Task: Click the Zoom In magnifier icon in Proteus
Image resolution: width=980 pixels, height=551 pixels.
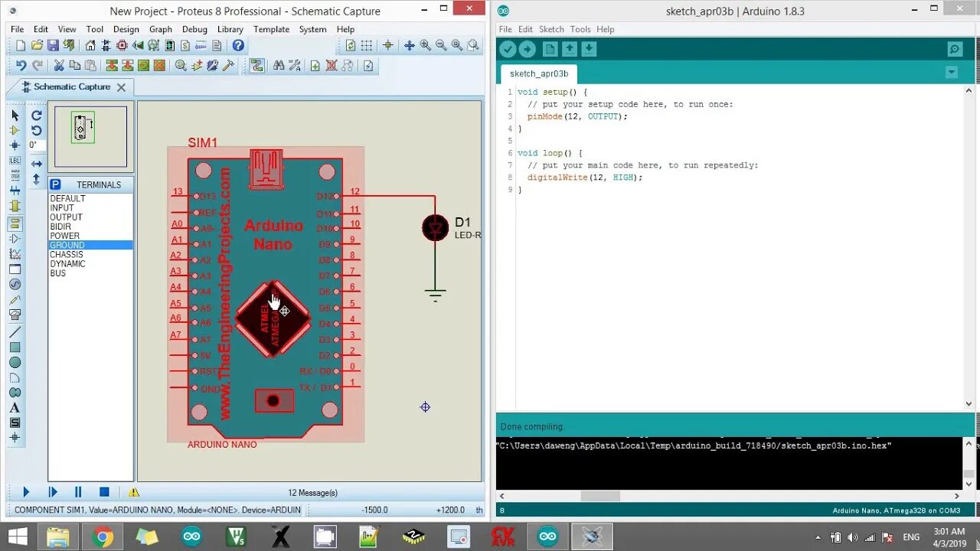Action: click(425, 46)
